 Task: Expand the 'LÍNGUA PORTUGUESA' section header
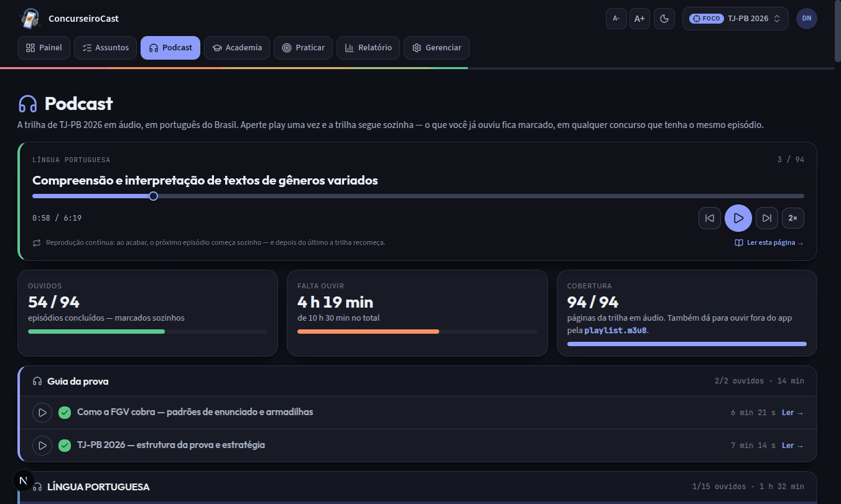click(x=418, y=487)
